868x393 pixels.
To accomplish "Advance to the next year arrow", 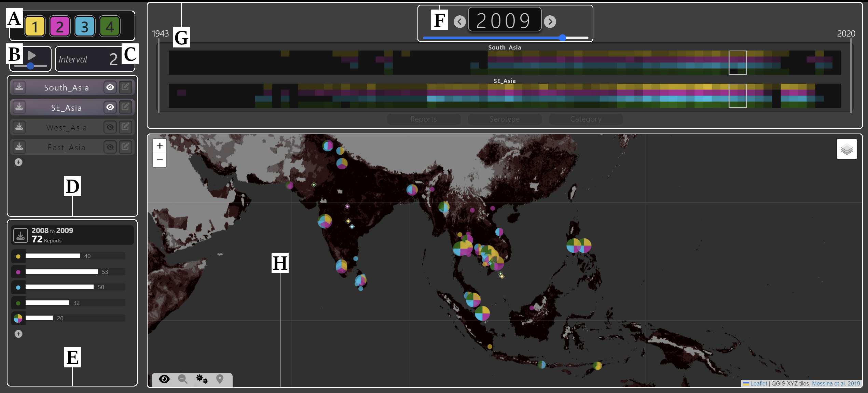I will point(550,22).
